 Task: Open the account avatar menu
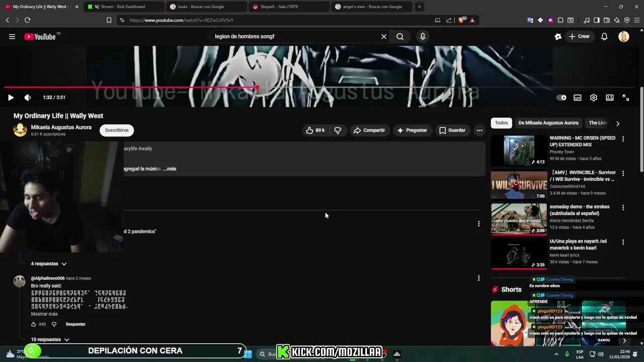tap(624, 36)
